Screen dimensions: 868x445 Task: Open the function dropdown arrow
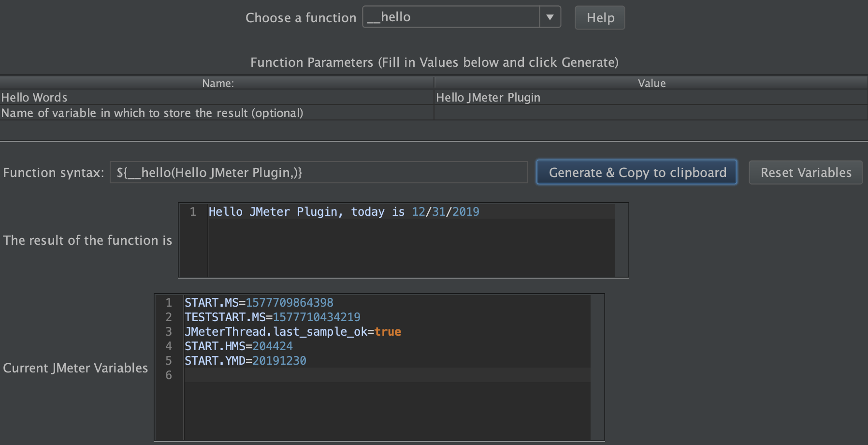coord(550,17)
